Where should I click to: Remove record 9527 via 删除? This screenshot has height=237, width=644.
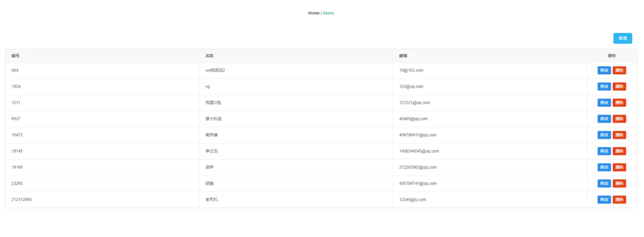coord(619,119)
